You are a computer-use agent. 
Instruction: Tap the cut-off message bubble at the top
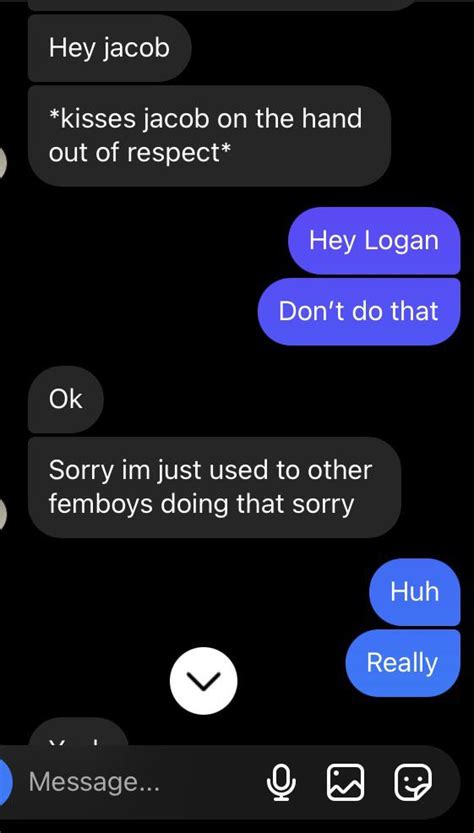[x=223, y=5]
